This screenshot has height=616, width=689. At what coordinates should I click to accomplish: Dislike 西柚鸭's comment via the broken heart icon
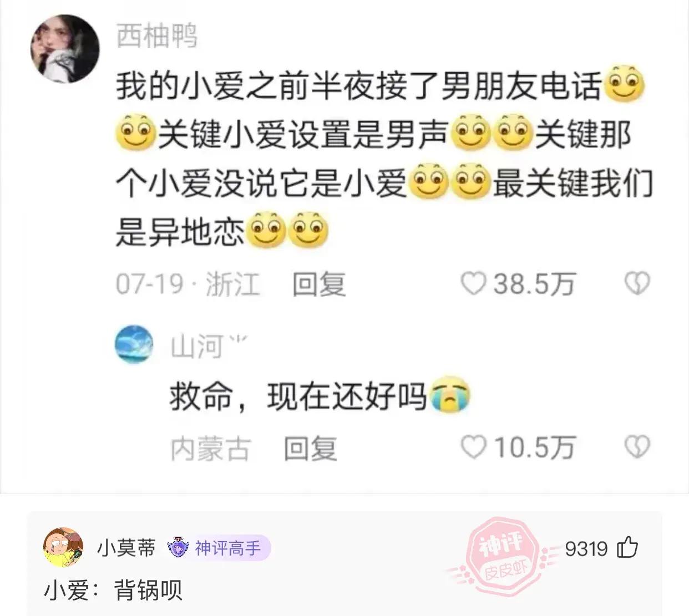point(637,284)
